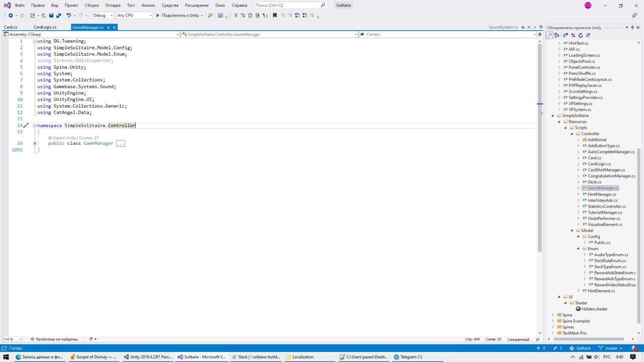Open Telegram from the Windows taskbar
The image size is (644, 362).
point(410,357)
